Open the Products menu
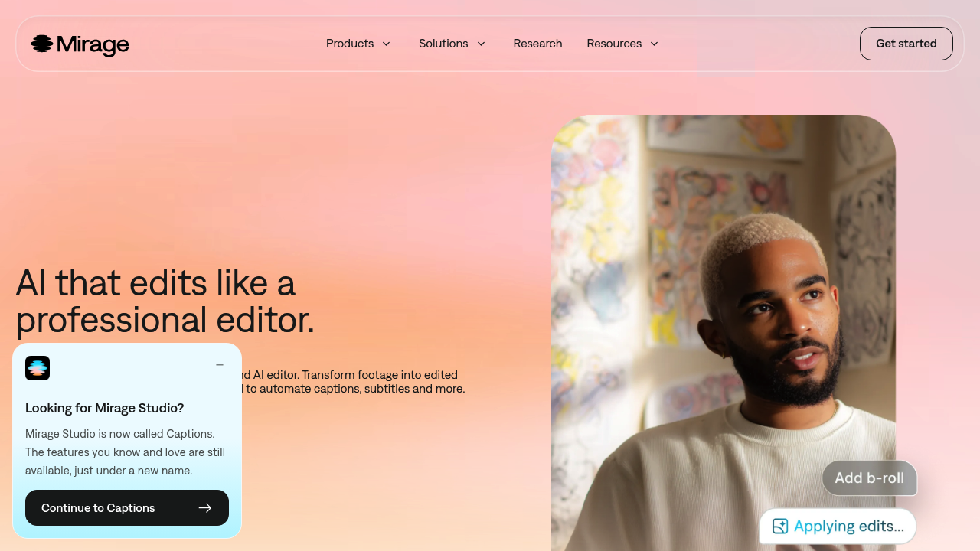 [x=358, y=44]
